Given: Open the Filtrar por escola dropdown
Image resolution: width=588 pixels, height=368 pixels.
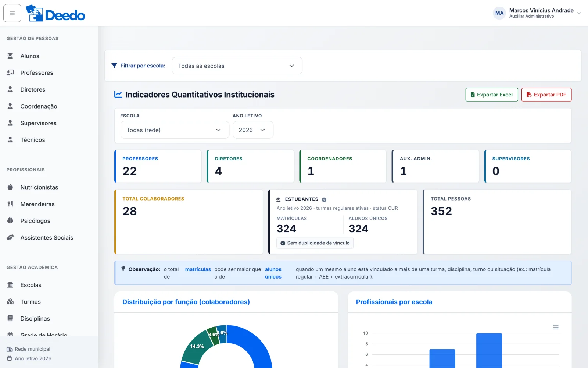Looking at the screenshot, I should (237, 66).
